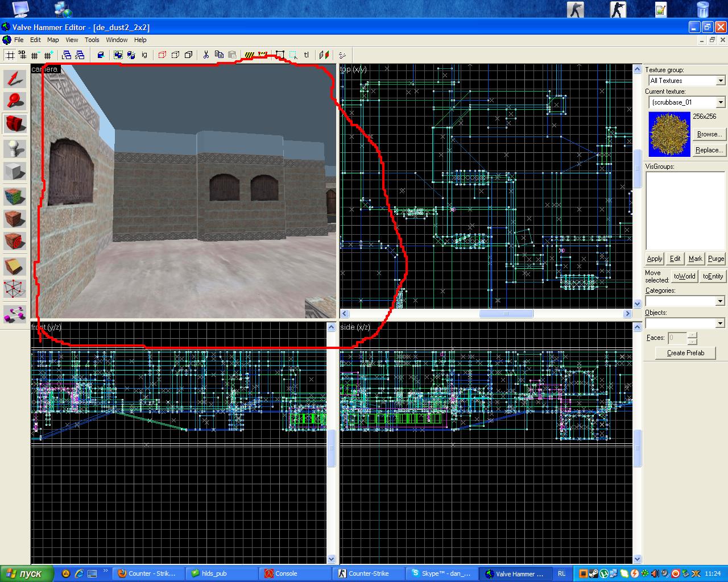Select the Vertex manipulation tool

(15, 289)
